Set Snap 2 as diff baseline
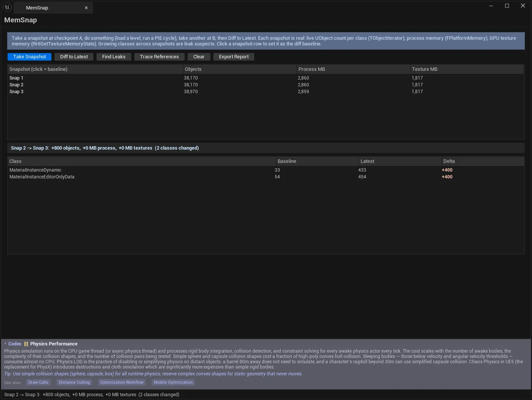This screenshot has width=532, height=400. click(266, 85)
